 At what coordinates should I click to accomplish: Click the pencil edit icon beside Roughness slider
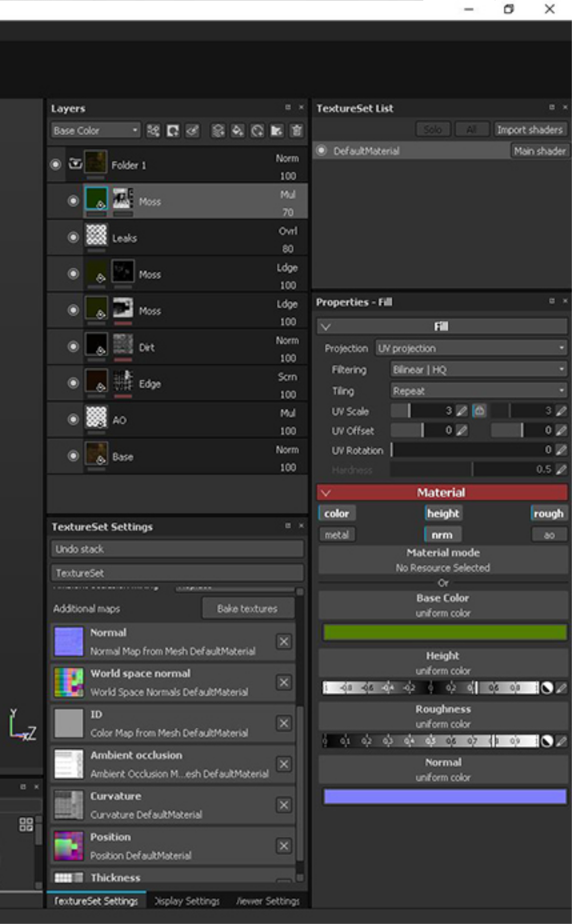pos(562,741)
